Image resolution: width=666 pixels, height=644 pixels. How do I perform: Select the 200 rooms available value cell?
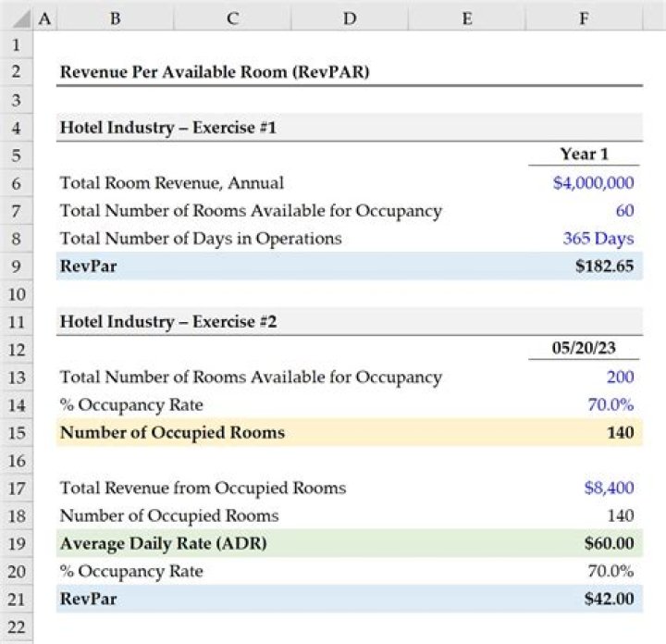pos(620,378)
